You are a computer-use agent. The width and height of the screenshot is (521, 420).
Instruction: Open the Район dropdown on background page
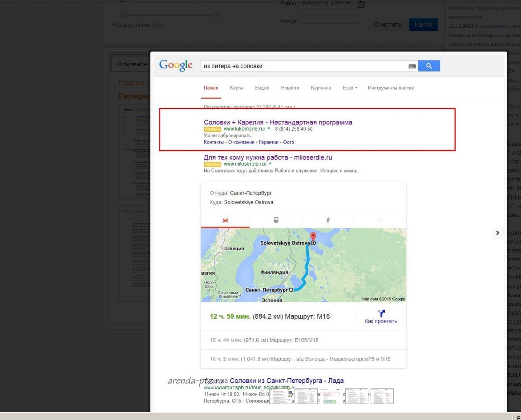[x=331, y=3]
